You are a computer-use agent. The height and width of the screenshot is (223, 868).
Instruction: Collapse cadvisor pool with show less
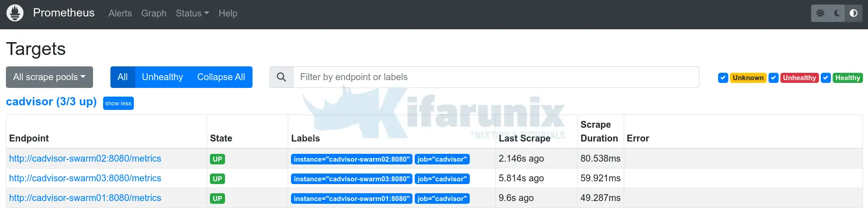point(118,103)
